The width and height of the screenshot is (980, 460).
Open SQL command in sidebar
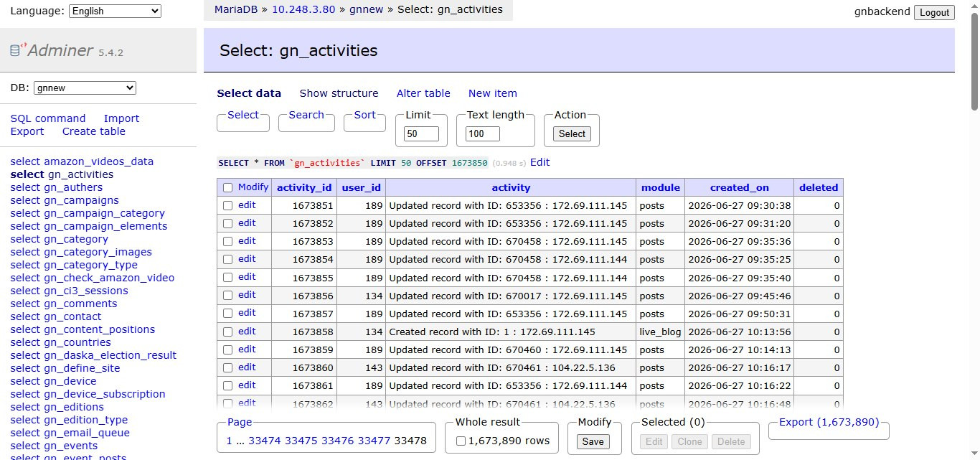coord(48,118)
